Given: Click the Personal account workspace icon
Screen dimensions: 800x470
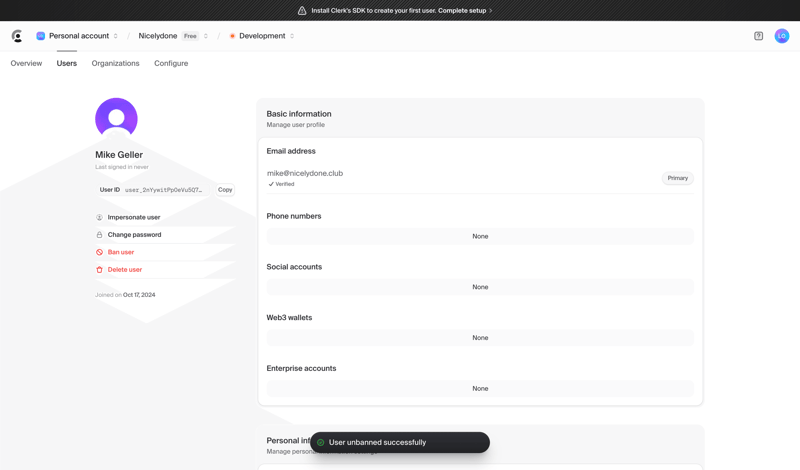Looking at the screenshot, I should click(x=40, y=36).
